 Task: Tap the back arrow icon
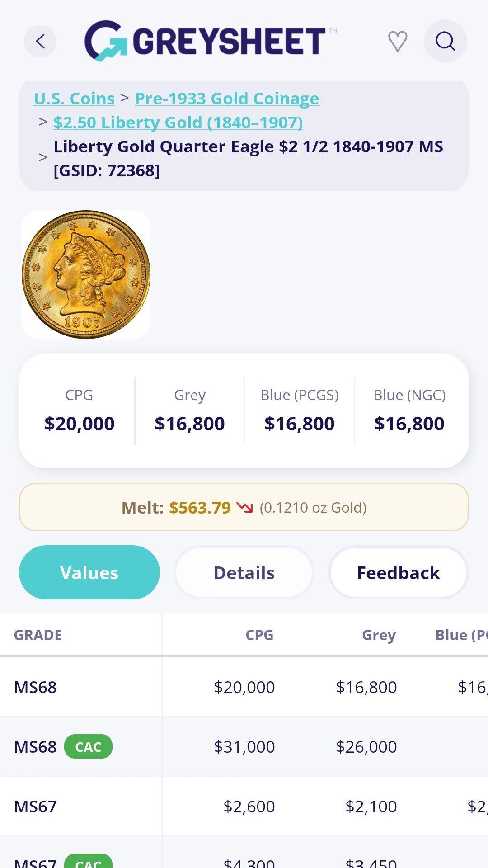[x=40, y=41]
